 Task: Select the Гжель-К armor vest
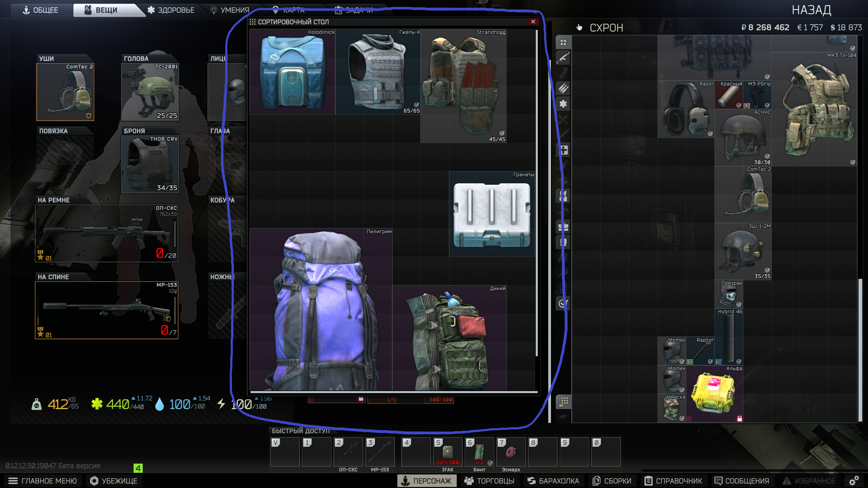[x=378, y=72]
